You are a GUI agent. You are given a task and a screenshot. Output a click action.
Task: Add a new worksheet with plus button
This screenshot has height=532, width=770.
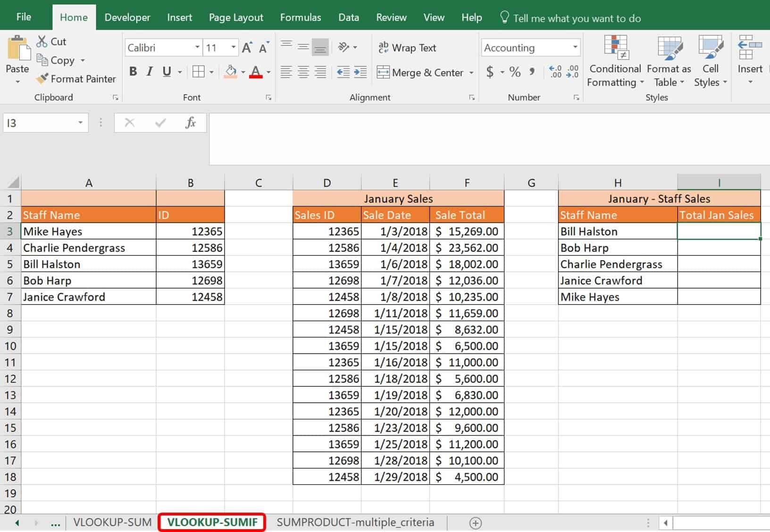(x=476, y=523)
